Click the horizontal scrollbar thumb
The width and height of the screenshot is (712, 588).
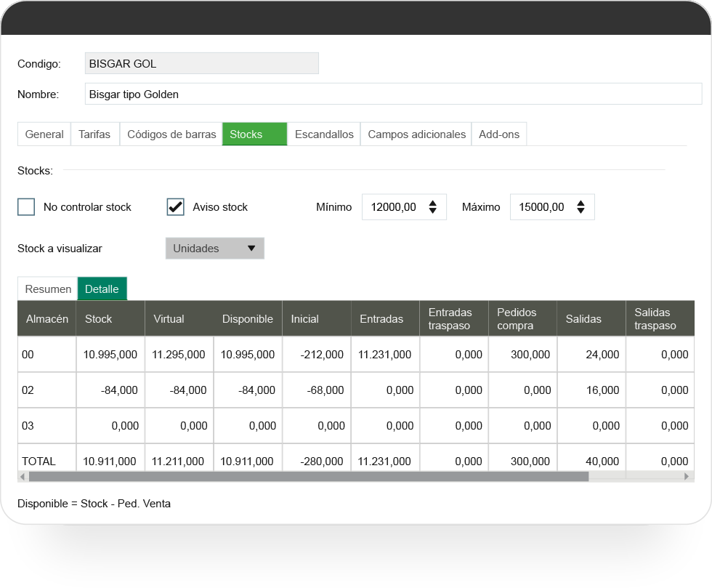(x=308, y=477)
